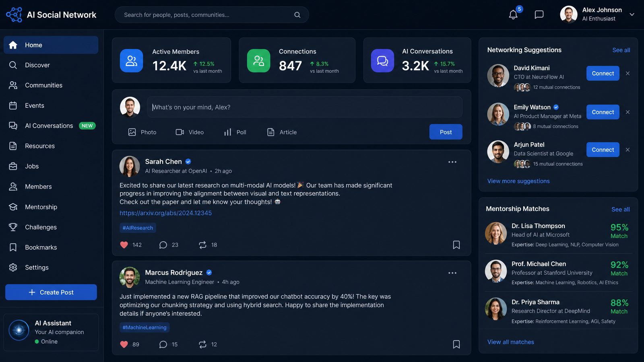The height and width of the screenshot is (362, 644).
Task: Open Dr. Priya Sharma mentor profile photo
Action: click(x=496, y=309)
